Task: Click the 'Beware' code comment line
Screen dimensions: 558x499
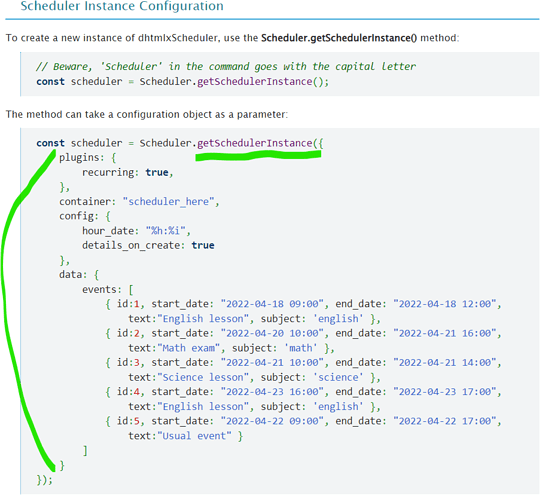Action: pyautogui.click(x=226, y=67)
